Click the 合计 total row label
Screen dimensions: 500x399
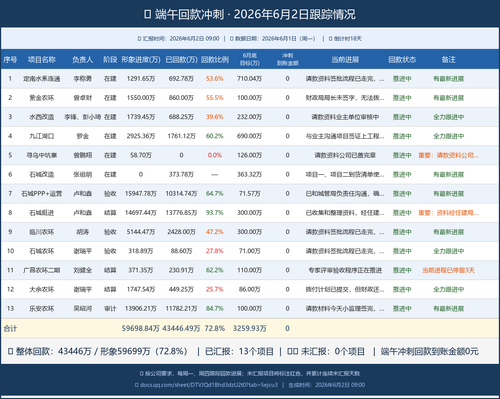10,328
